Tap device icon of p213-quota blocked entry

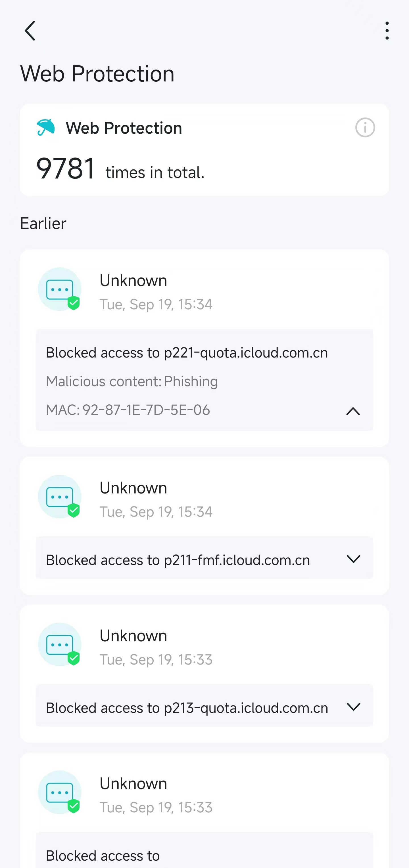coord(60,645)
